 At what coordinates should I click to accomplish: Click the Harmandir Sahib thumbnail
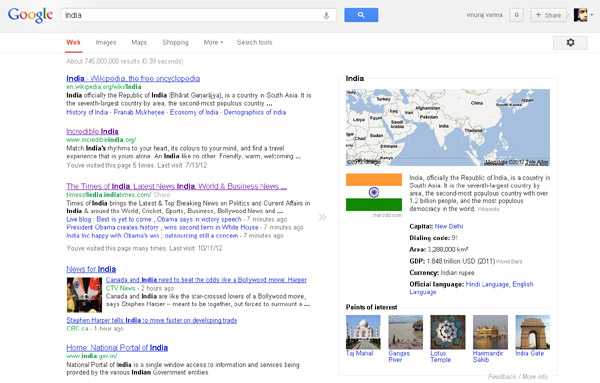[490, 332]
